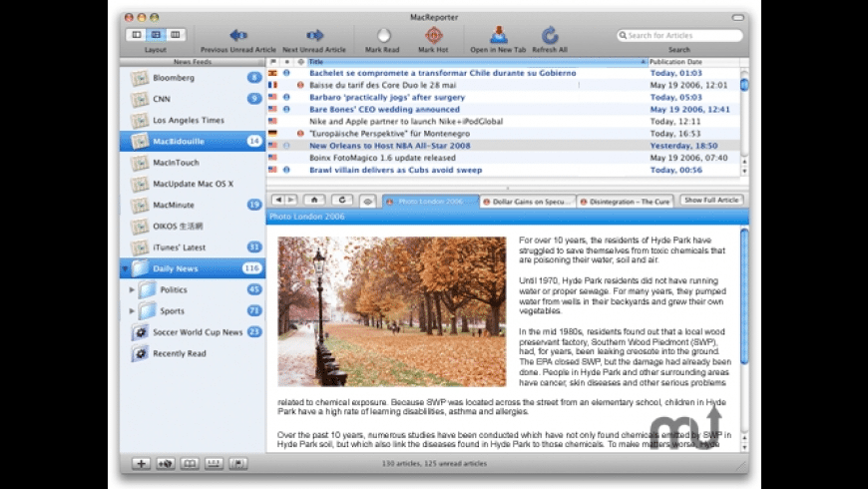Click the Mark Read toolbar icon

(383, 35)
